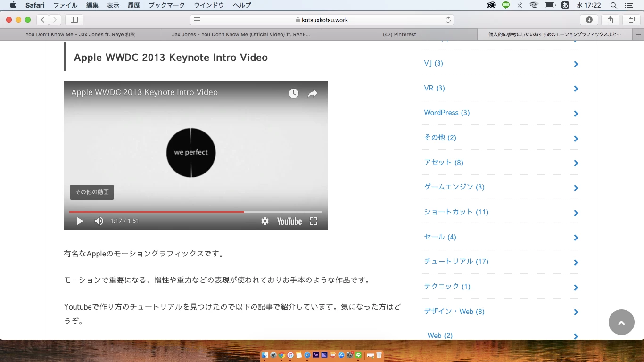Open the Safari share menu
The width and height of the screenshot is (644, 362).
(610, 20)
